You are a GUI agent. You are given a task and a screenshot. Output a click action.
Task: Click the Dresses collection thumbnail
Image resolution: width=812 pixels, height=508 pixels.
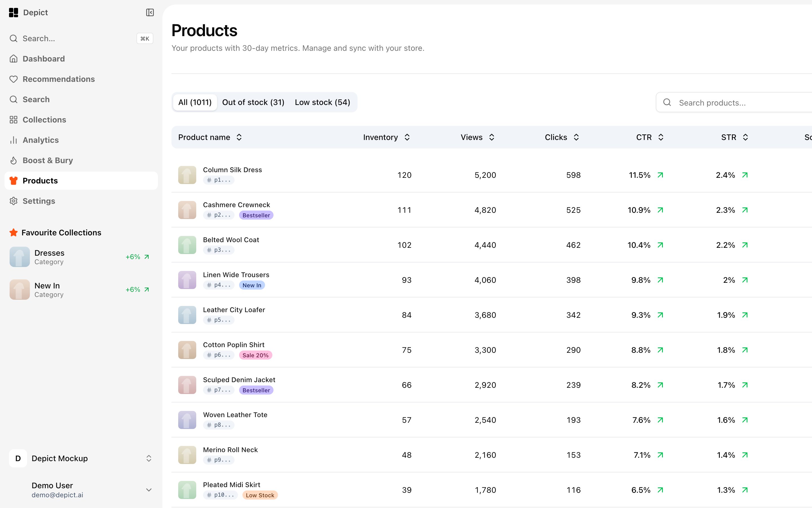coord(19,257)
